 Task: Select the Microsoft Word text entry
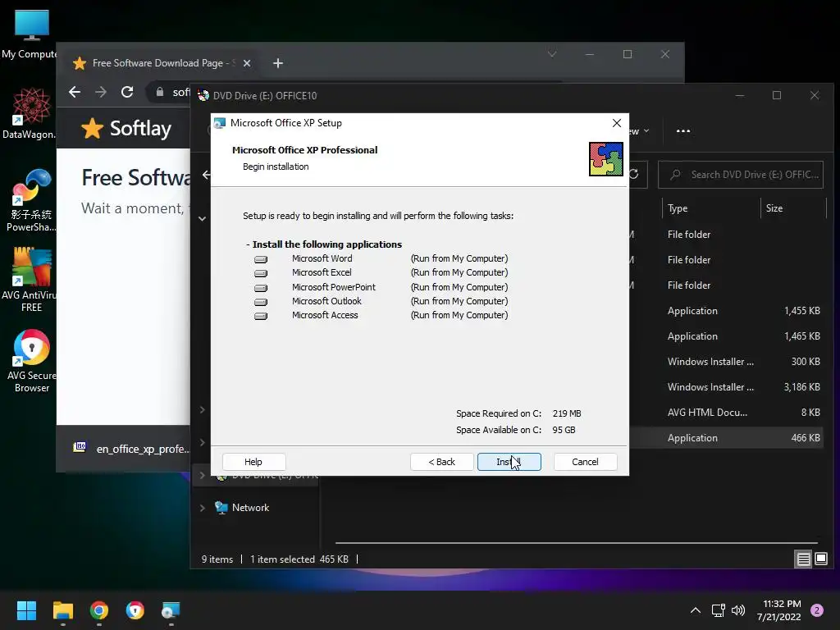322,258
